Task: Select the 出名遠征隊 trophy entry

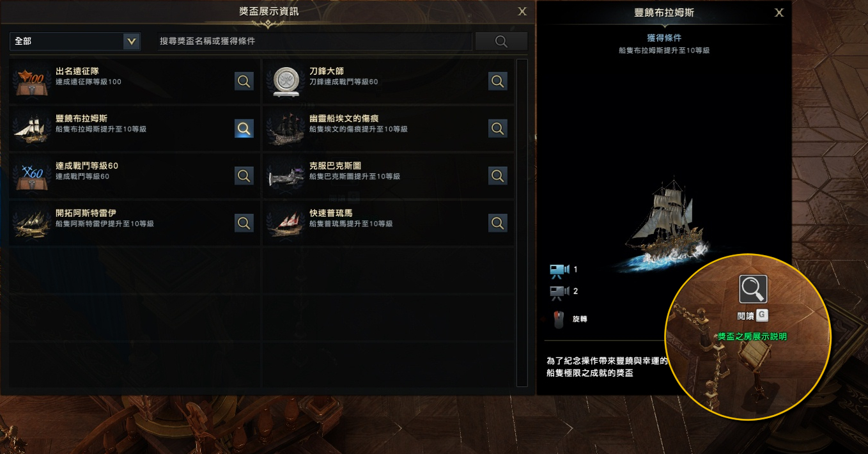Action: pyautogui.click(x=134, y=81)
